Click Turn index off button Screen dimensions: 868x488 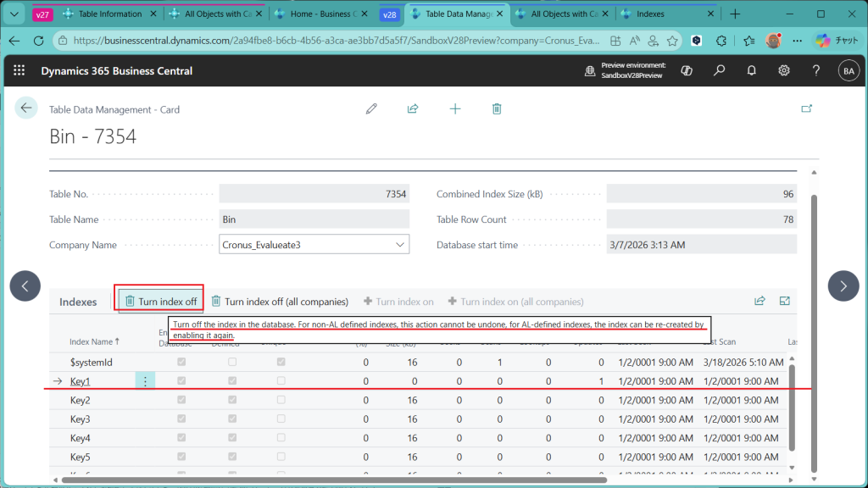point(160,302)
